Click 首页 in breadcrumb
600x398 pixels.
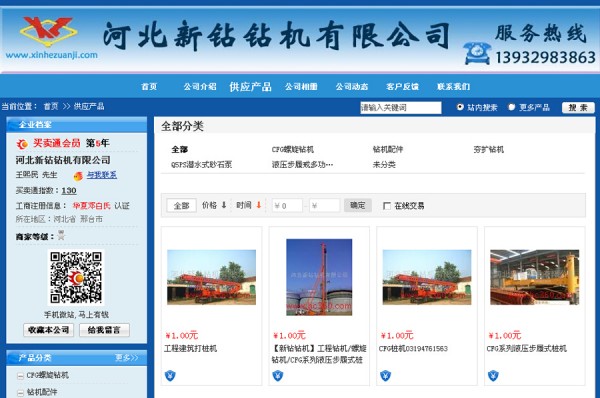(51, 106)
